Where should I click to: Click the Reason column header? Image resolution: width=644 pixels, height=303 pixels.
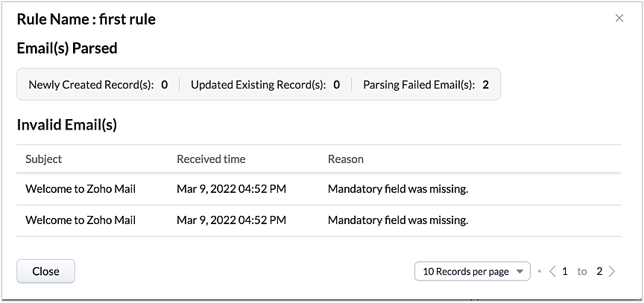346,159
